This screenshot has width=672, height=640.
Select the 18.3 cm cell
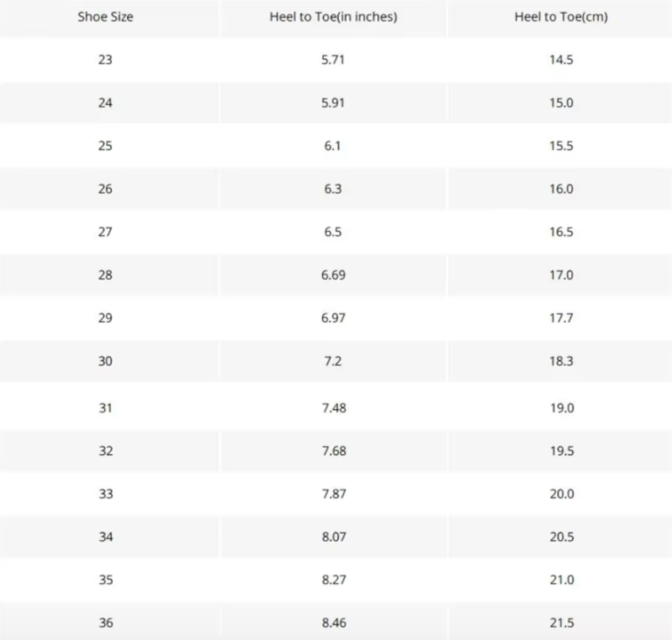[x=561, y=361]
